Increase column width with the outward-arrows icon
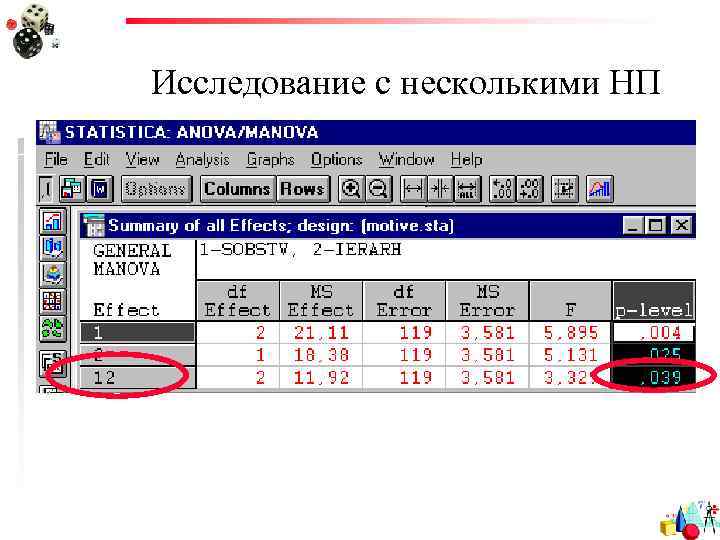720x540 pixels. tap(413, 189)
